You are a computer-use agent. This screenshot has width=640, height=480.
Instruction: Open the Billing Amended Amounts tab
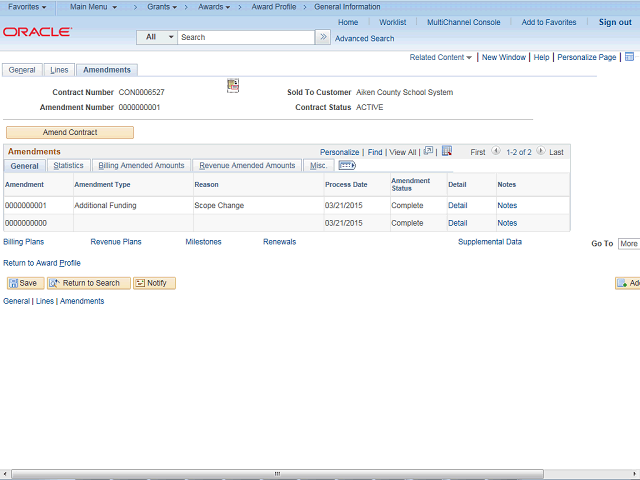tap(141, 165)
